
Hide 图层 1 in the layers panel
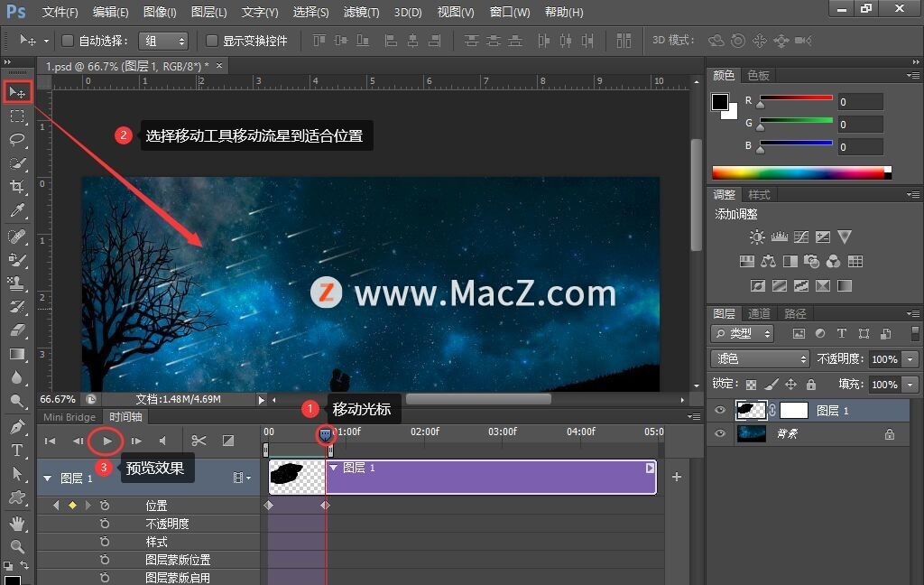(719, 411)
